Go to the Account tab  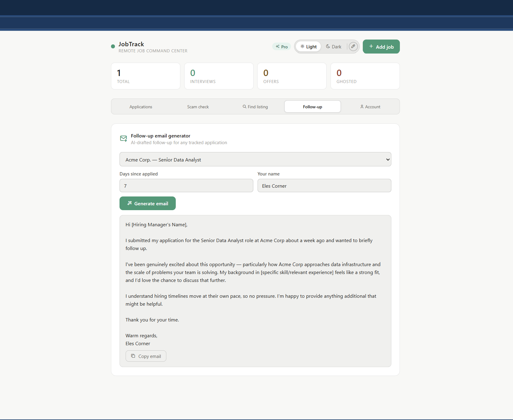coord(370,107)
